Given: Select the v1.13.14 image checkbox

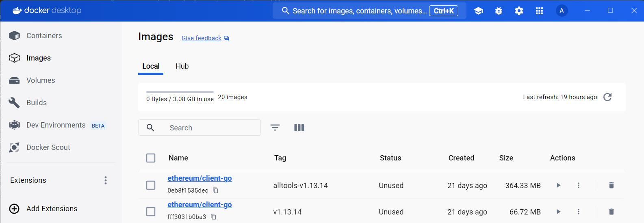Looking at the screenshot, I should tap(151, 212).
